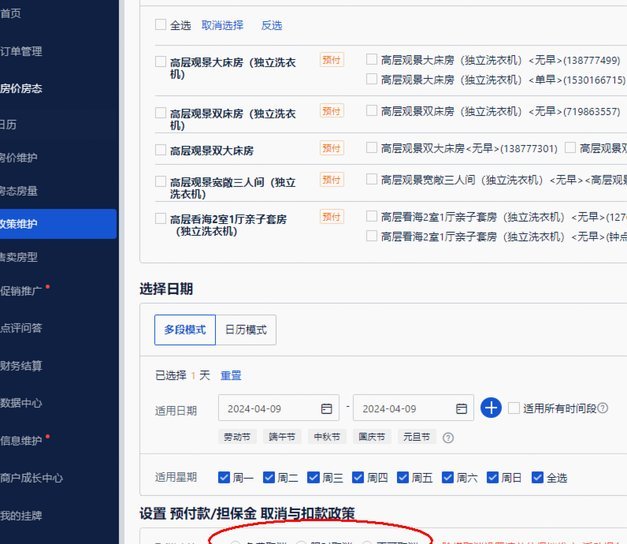Select second 高层看海2室1厅亲子套房 钟点 product
Screen dimensions: 627x544
tap(371, 236)
